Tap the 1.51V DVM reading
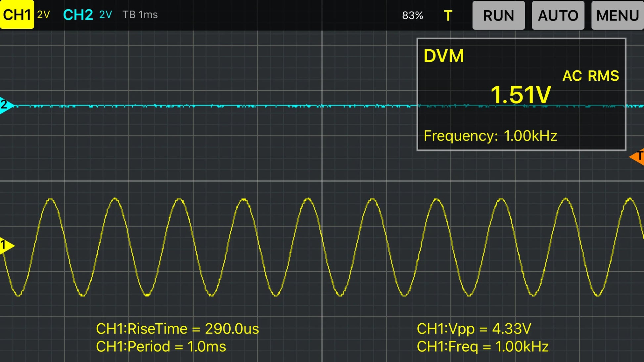 [x=521, y=95]
